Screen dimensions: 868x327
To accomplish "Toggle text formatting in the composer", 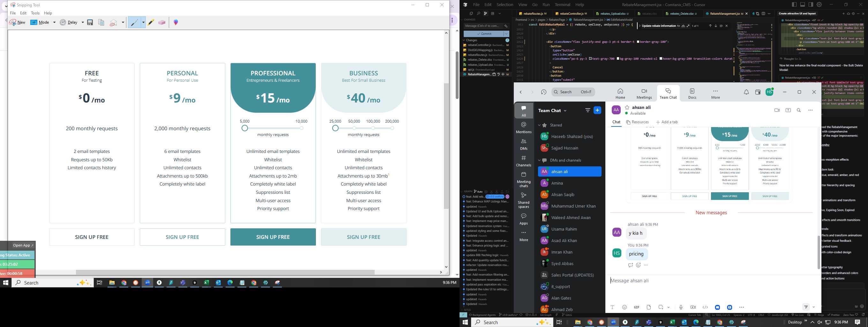I will (612, 307).
